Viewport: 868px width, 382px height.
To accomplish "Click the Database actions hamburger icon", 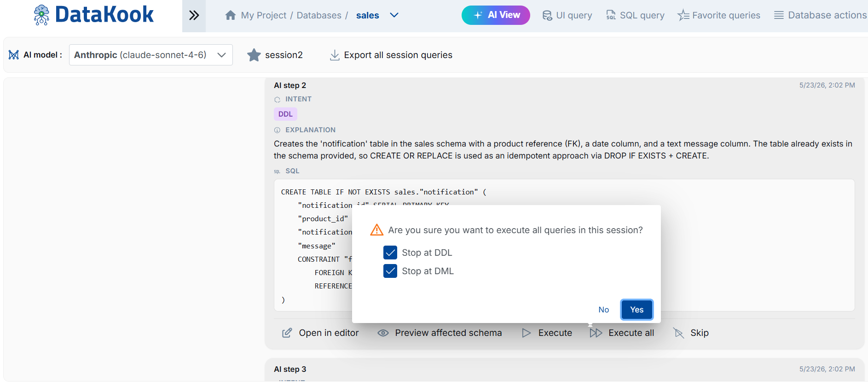I will click(779, 15).
